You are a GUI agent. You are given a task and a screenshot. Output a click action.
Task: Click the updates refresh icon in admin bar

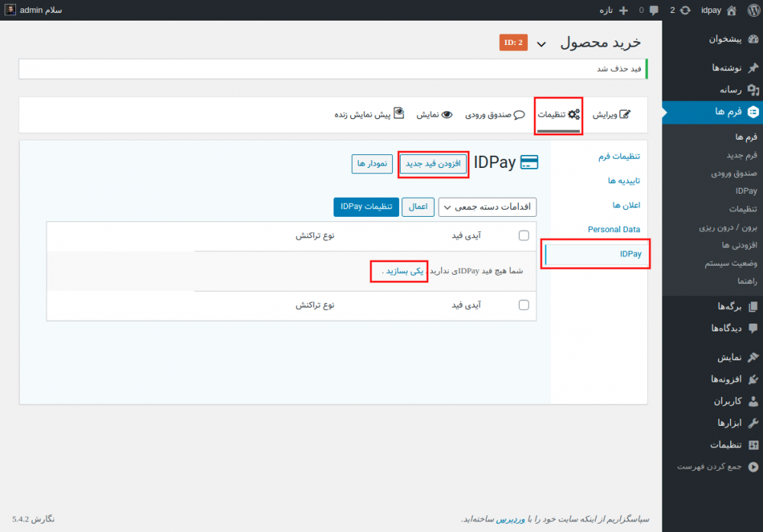click(686, 11)
